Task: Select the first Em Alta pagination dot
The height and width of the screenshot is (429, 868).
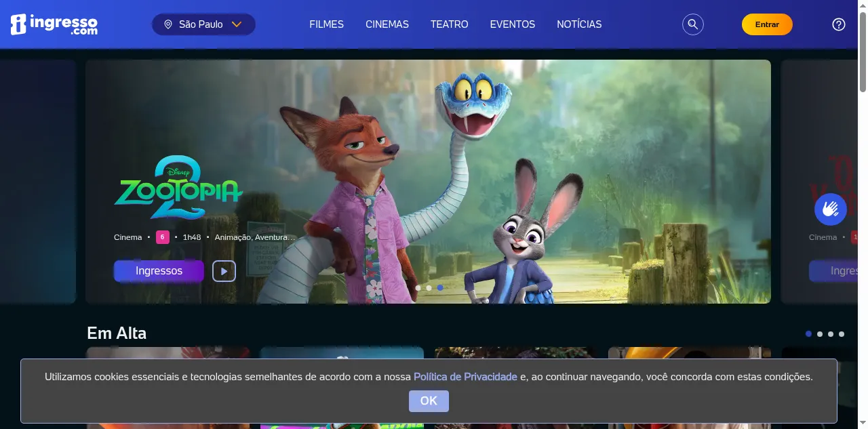Action: tap(808, 334)
